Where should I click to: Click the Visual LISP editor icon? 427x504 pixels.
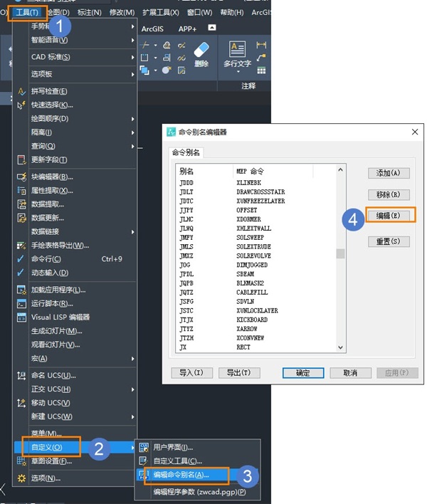tap(21, 317)
